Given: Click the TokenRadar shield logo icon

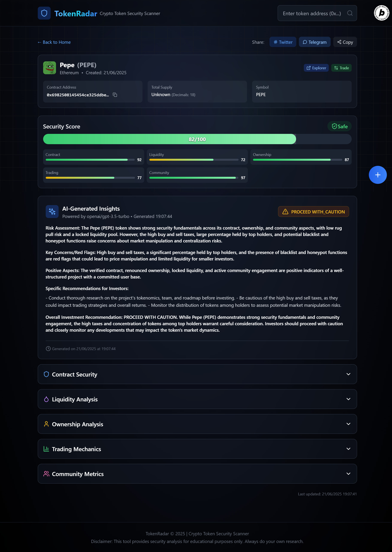Looking at the screenshot, I should point(44,13).
